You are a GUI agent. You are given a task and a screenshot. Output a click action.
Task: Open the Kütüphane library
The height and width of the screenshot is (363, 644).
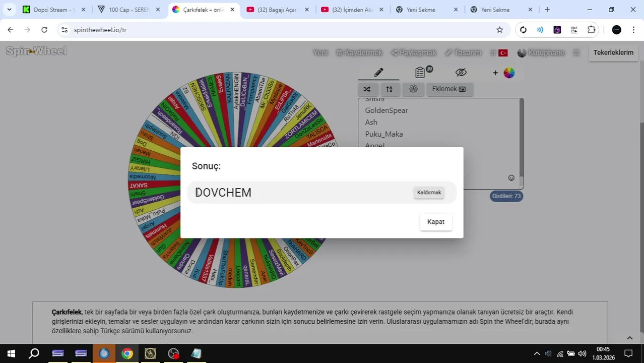(x=541, y=52)
